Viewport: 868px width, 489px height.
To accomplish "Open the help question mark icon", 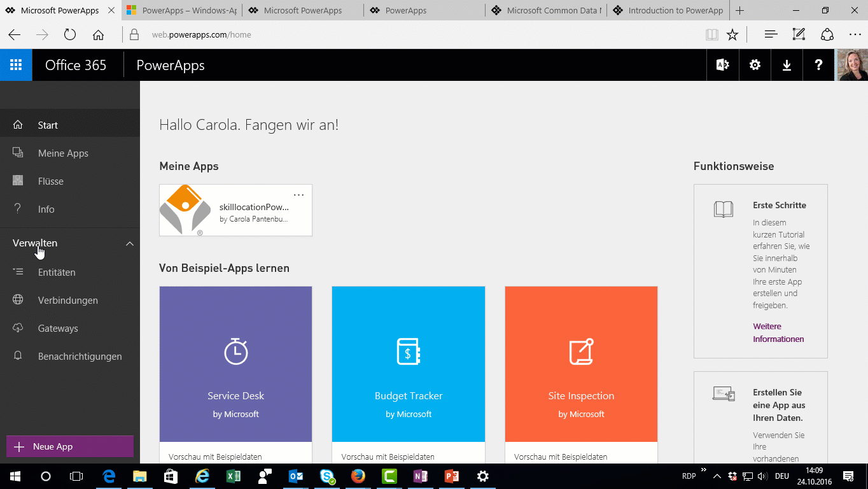I will [x=818, y=65].
